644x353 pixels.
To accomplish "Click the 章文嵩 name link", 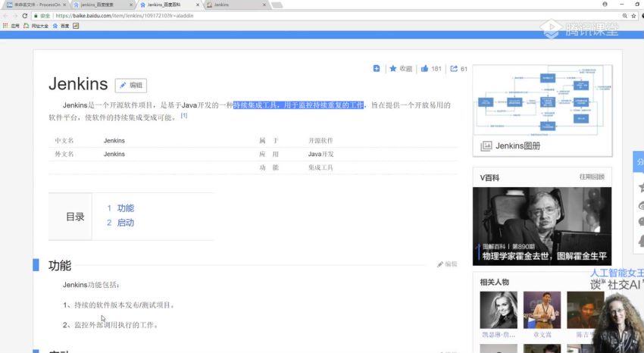I will [542, 335].
